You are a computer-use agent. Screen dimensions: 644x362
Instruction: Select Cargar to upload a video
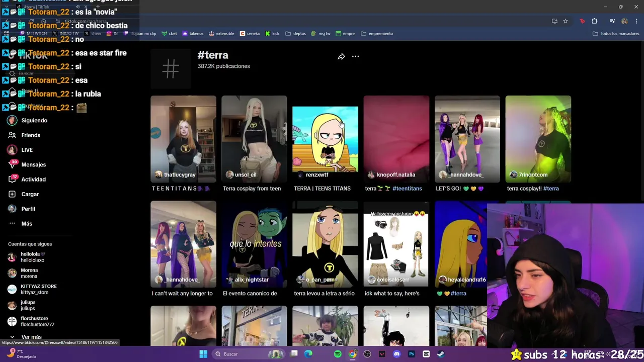pyautogui.click(x=24, y=194)
